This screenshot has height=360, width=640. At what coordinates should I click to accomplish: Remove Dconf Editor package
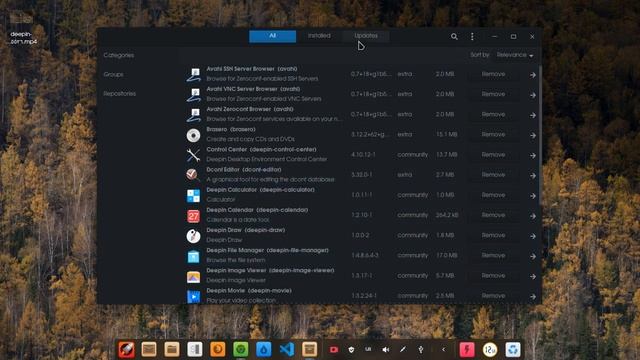click(x=493, y=175)
